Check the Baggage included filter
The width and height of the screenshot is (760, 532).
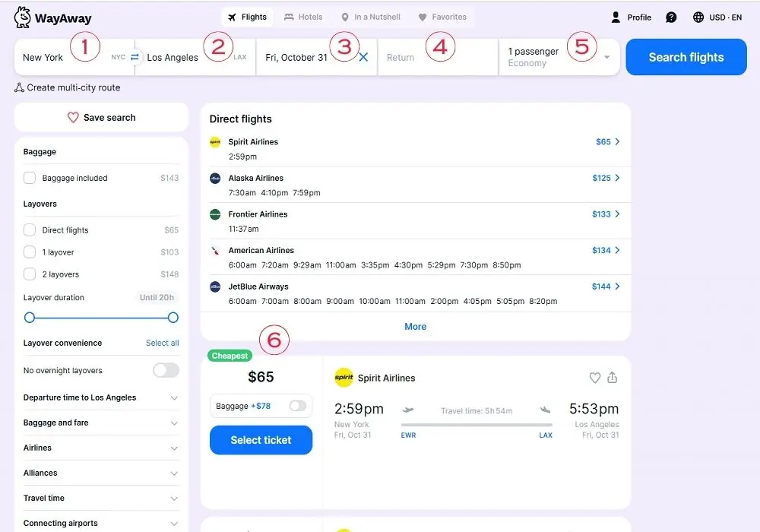30,178
